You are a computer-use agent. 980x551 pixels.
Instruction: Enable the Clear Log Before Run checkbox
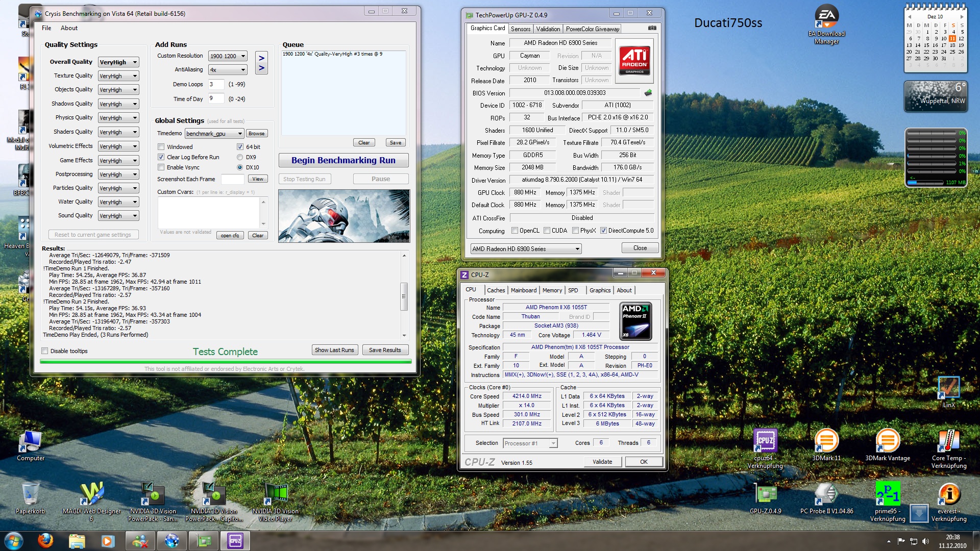(x=161, y=157)
